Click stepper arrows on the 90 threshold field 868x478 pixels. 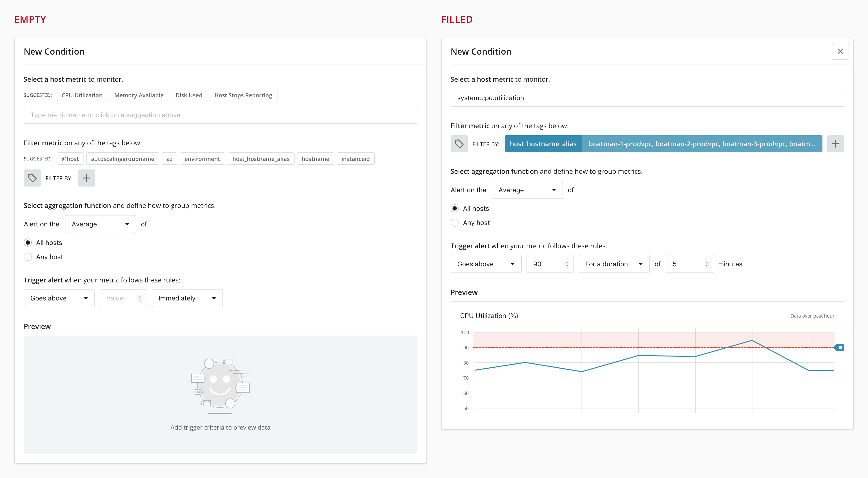click(x=567, y=264)
